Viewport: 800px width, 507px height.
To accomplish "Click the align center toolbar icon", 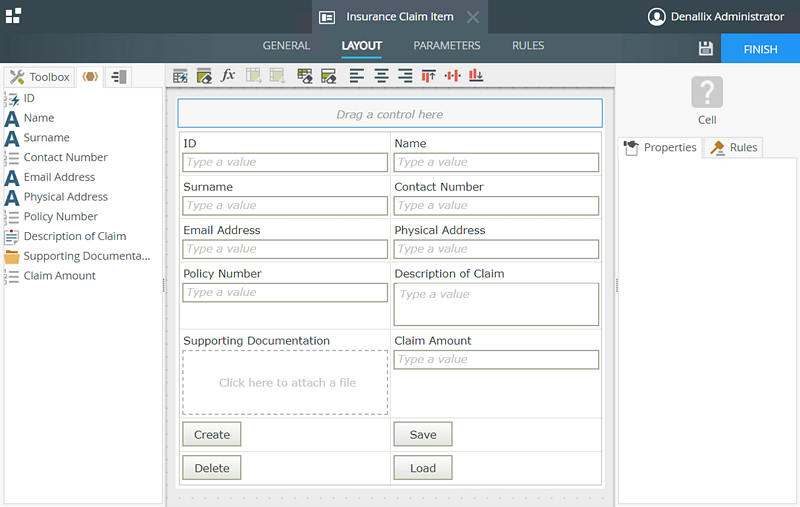I will click(x=381, y=76).
